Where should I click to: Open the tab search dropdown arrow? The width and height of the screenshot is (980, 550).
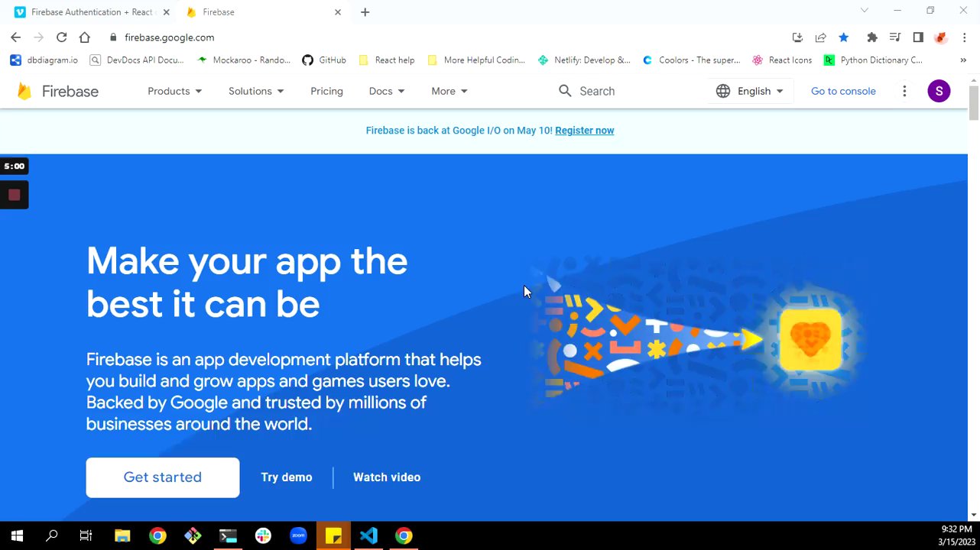coord(865,11)
